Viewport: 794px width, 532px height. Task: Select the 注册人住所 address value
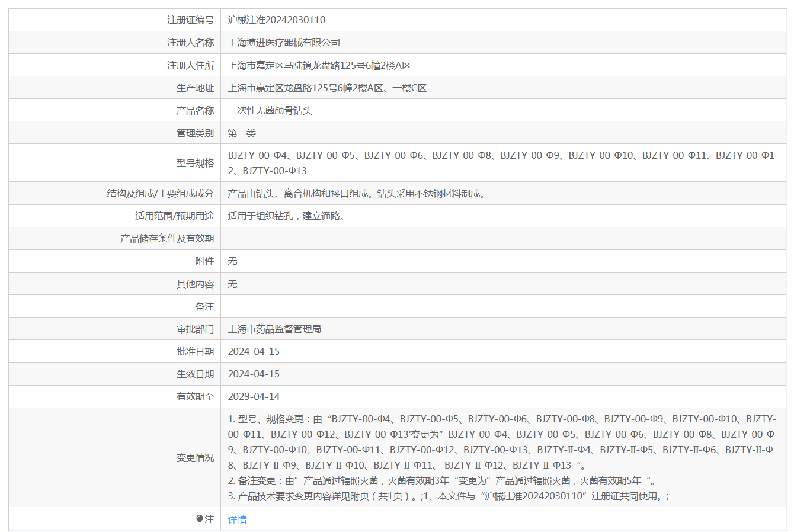click(319, 65)
